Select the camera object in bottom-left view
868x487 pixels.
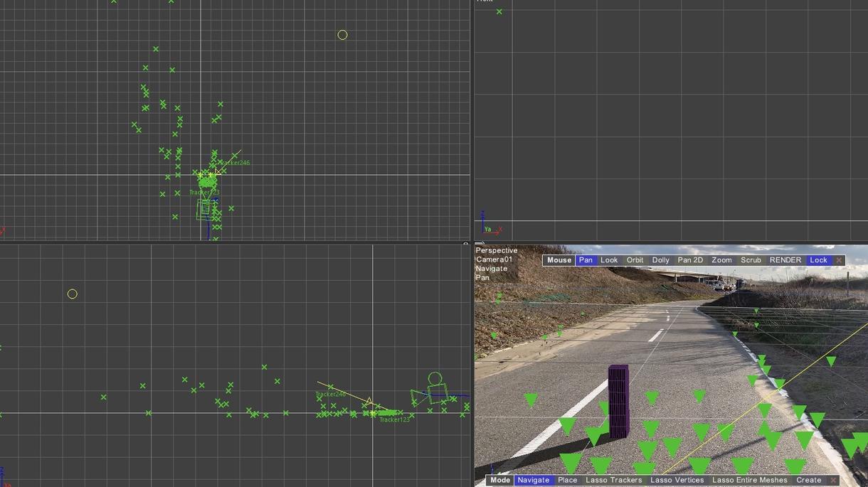pos(431,390)
